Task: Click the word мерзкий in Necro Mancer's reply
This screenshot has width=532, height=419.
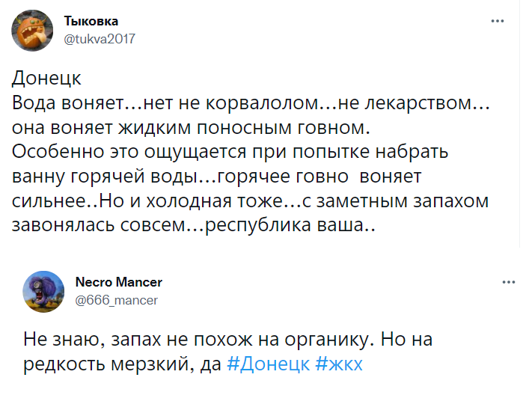Action: [153, 364]
